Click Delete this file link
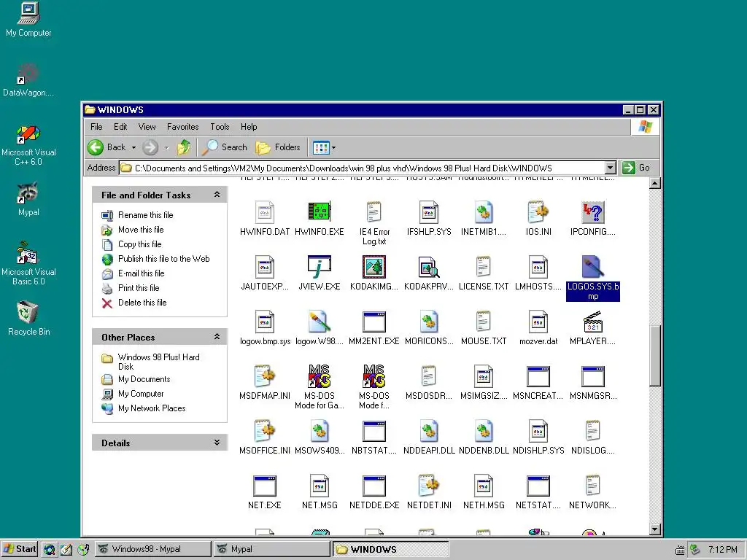This screenshot has height=560, width=747. coord(142,303)
